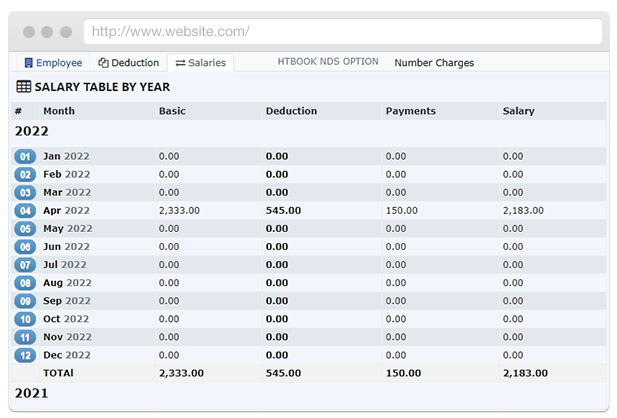Click the table icon beside Salary Table heading
Viewport: 617px width, 418px height.
23,87
